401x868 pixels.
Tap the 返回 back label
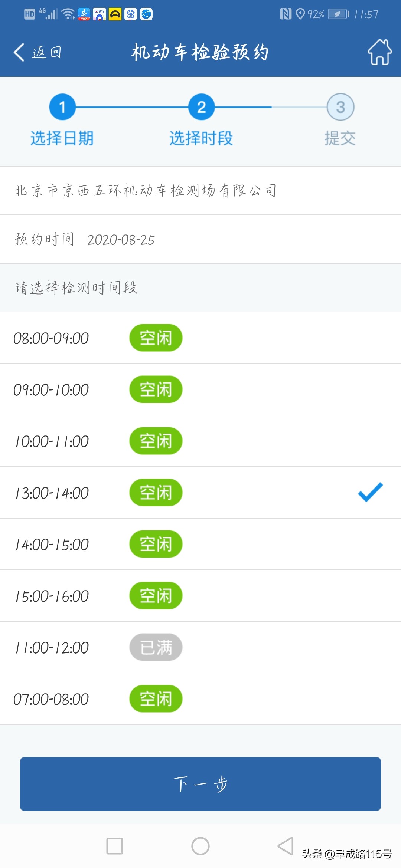47,52
